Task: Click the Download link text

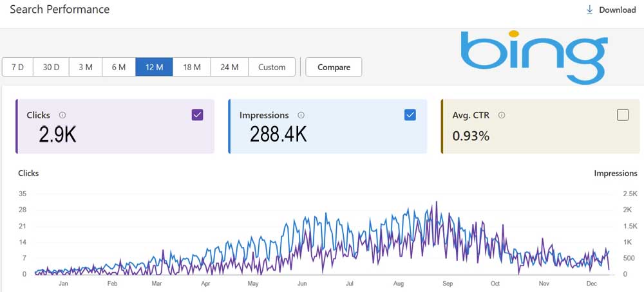Action: tap(618, 10)
